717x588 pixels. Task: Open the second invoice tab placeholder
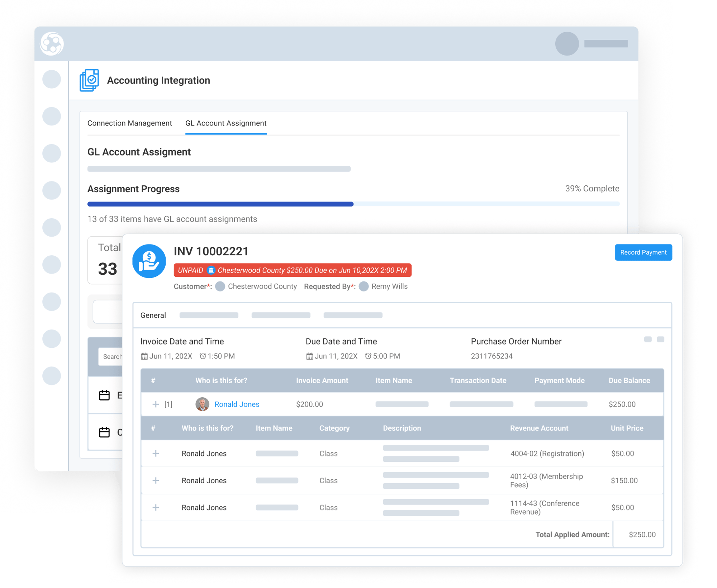pos(209,315)
